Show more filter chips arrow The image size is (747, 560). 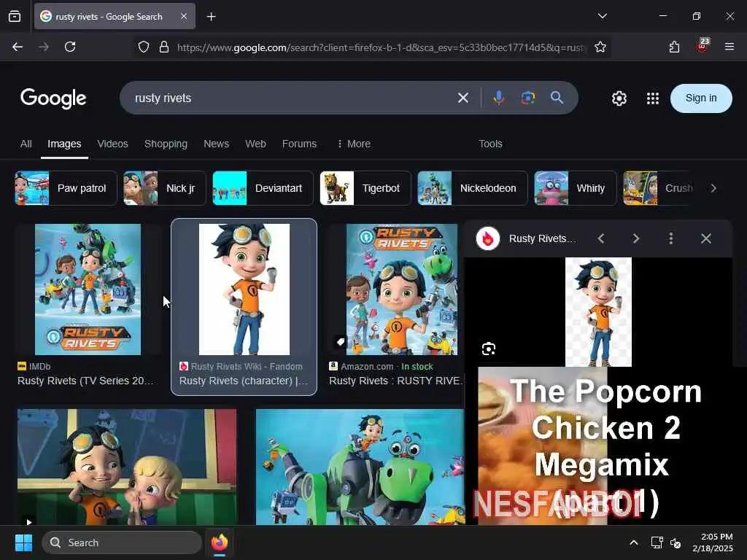(x=713, y=188)
